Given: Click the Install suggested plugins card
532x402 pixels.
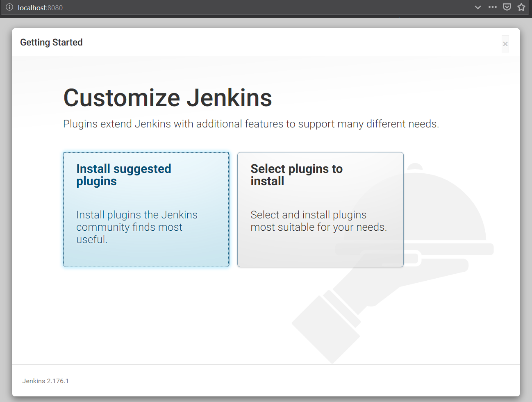Looking at the screenshot, I should click(146, 209).
